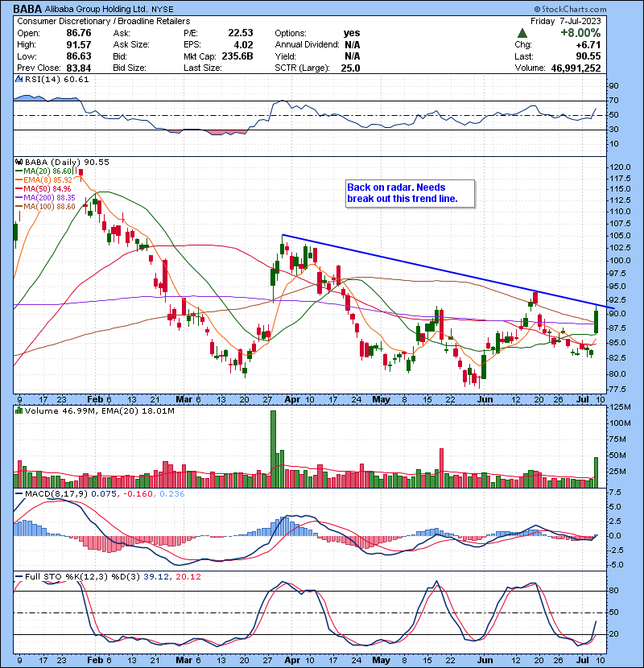This screenshot has width=644, height=668.
Task: Click the Mkt Cap value 235.6B
Action: [237, 56]
